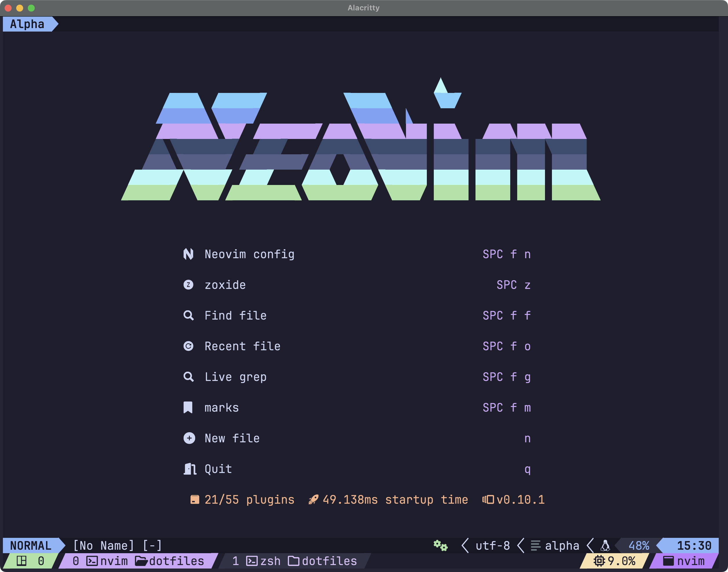Click the open folder icon in window 0
Viewport: 728px width, 572px height.
click(x=141, y=561)
